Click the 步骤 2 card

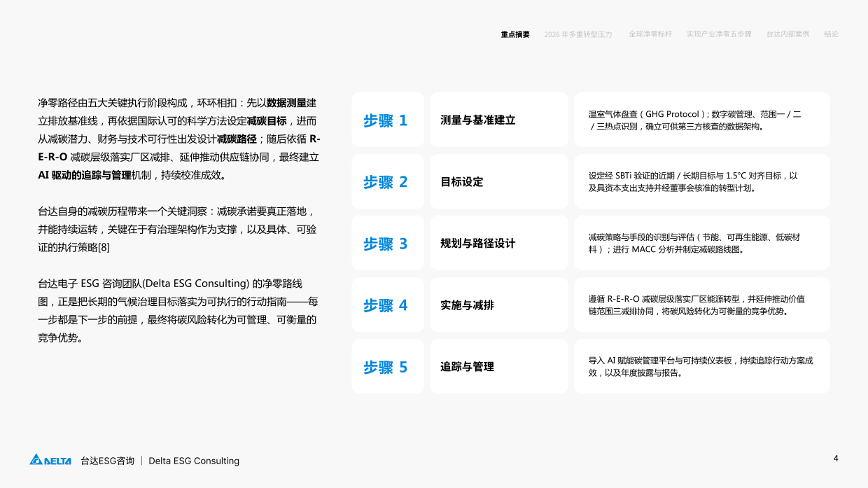[388, 181]
